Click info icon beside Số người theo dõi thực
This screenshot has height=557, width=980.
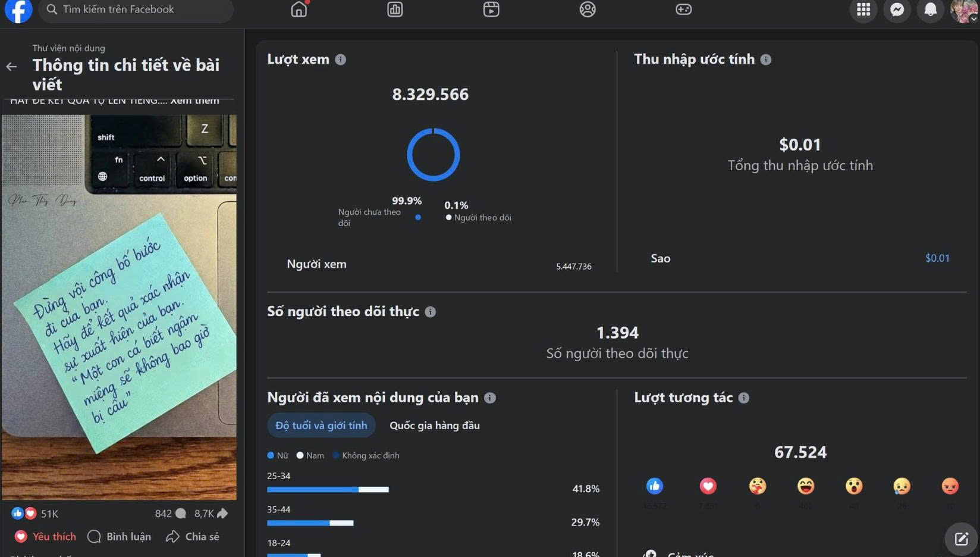tap(431, 312)
